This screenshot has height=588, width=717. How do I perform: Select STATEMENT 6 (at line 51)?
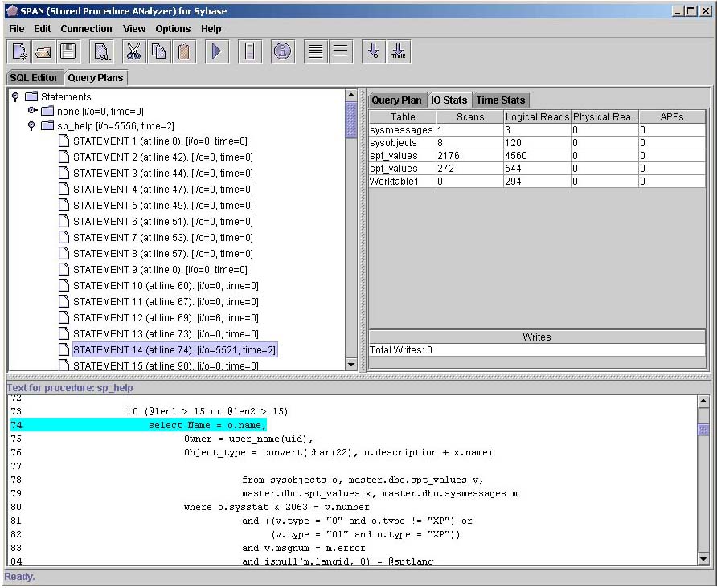tap(163, 221)
